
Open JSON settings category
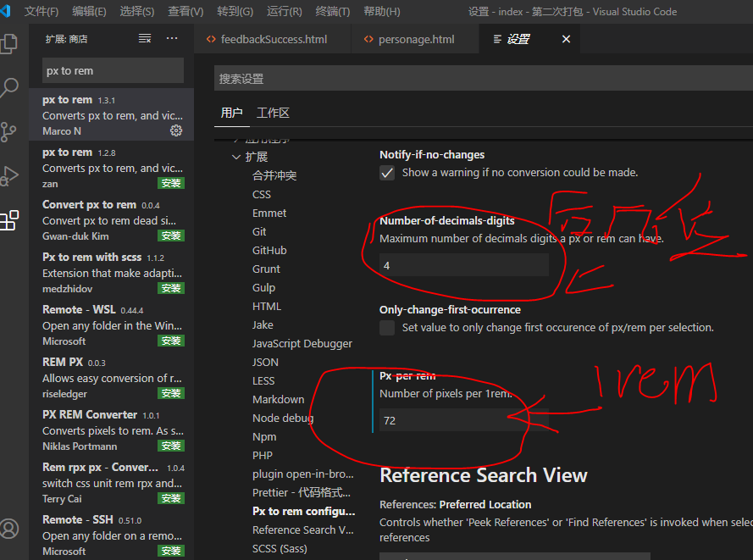point(265,363)
